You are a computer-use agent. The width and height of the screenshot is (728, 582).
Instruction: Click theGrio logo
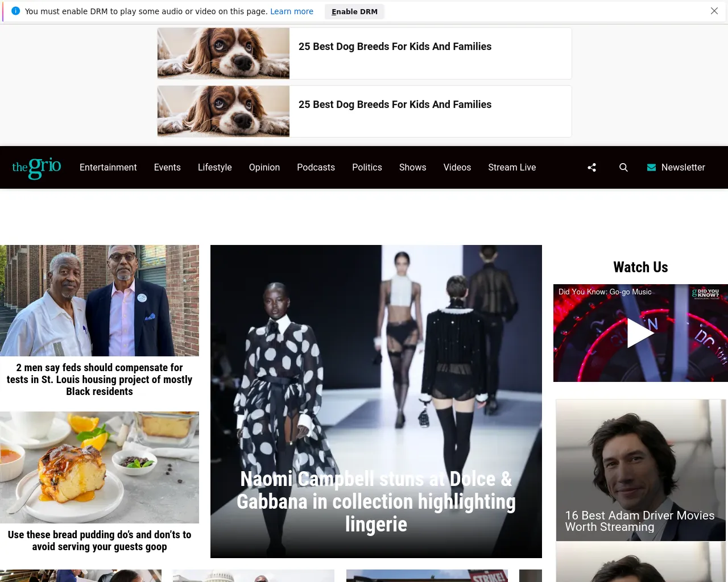[x=36, y=168]
